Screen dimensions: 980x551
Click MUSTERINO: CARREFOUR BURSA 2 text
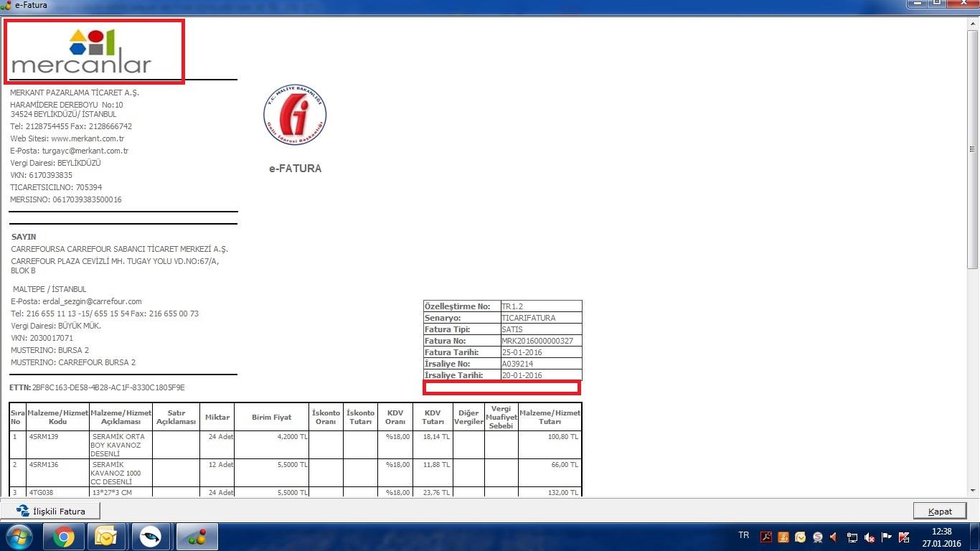tap(73, 362)
